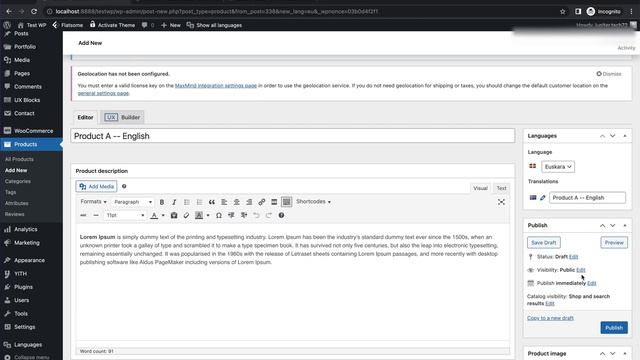Viewport: 640px width, 360px height.
Task: Edit the Publish immediately schedule
Action: (x=592, y=283)
